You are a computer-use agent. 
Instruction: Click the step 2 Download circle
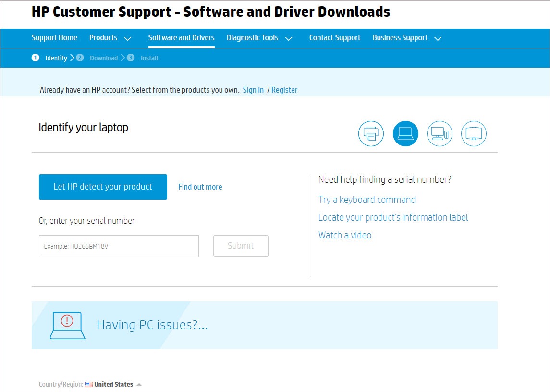[80, 58]
